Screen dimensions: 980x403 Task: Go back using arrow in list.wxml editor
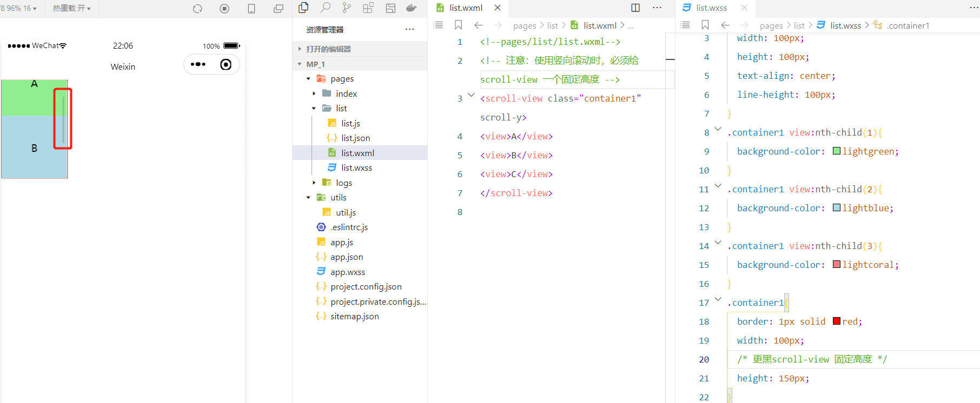point(479,25)
